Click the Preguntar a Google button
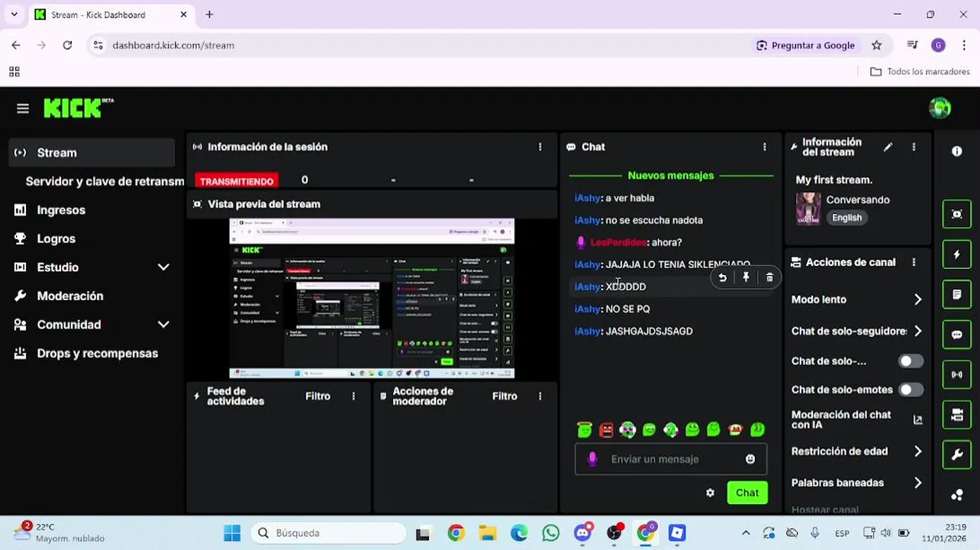The height and width of the screenshot is (550, 980). point(805,45)
